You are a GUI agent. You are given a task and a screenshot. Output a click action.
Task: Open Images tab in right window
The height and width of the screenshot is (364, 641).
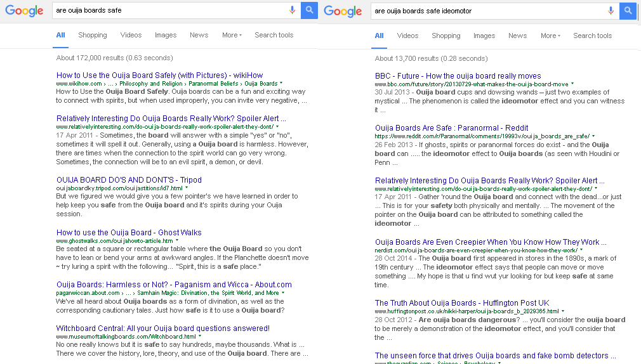[484, 36]
